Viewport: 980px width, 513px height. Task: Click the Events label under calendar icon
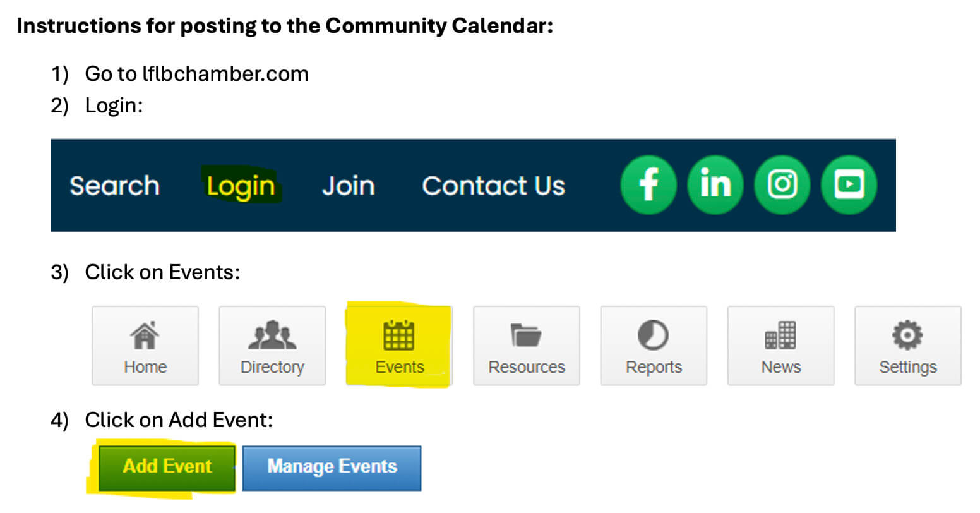pyautogui.click(x=400, y=367)
